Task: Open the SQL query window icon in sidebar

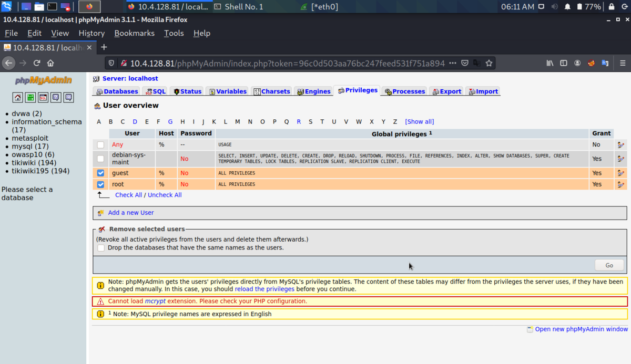Action: (x=43, y=97)
